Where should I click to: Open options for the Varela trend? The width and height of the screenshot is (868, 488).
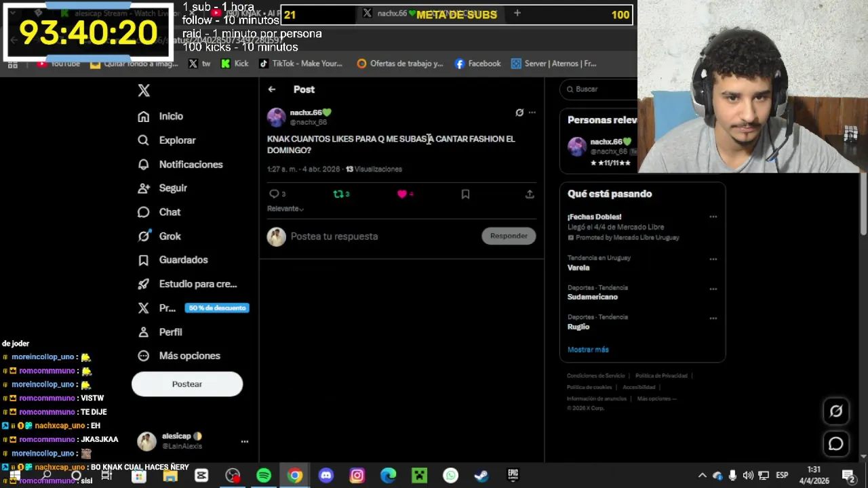click(713, 259)
